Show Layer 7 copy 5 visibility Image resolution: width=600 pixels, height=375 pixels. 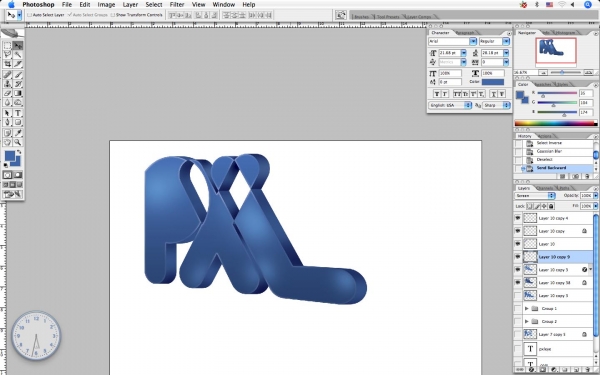click(x=518, y=334)
